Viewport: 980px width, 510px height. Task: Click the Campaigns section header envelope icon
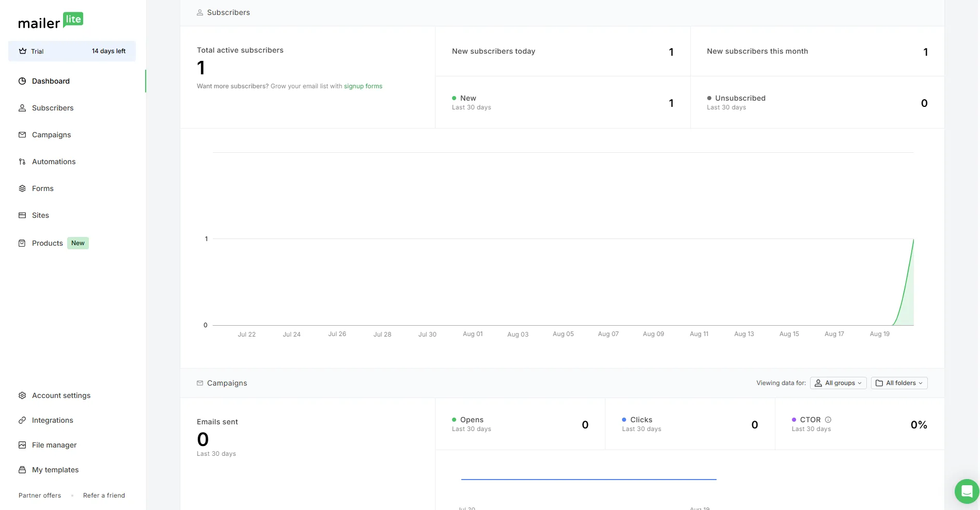coord(200,383)
